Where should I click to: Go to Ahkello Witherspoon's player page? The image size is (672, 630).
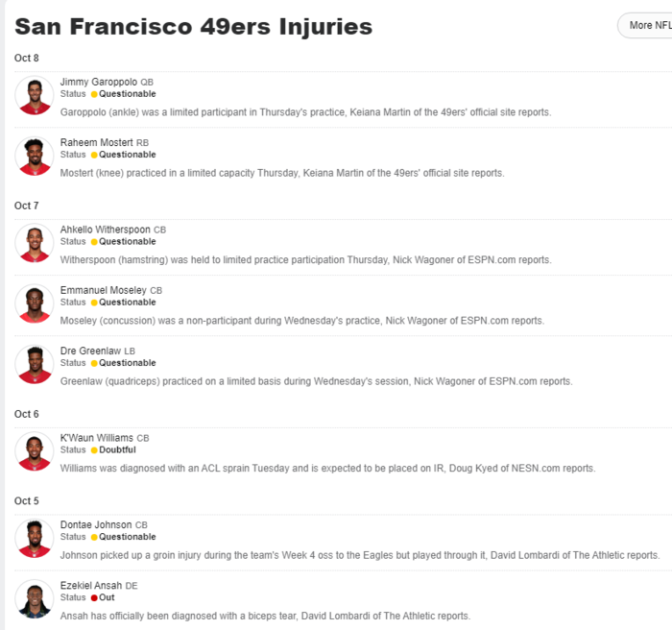click(105, 230)
